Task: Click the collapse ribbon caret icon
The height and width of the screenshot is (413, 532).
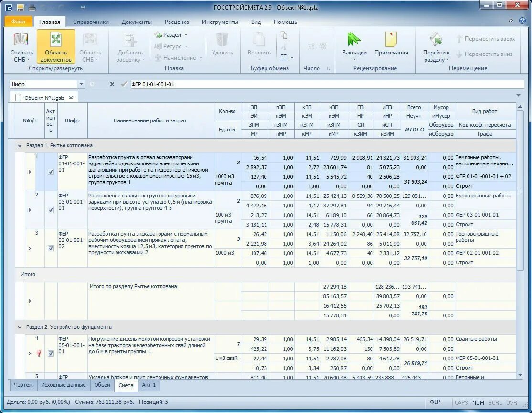Action: pyautogui.click(x=511, y=21)
